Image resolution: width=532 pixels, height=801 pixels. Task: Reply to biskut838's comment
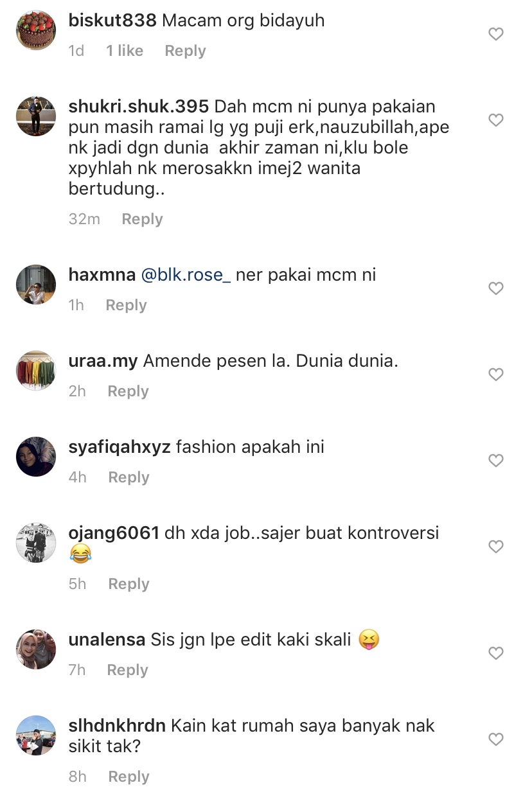coord(185,51)
